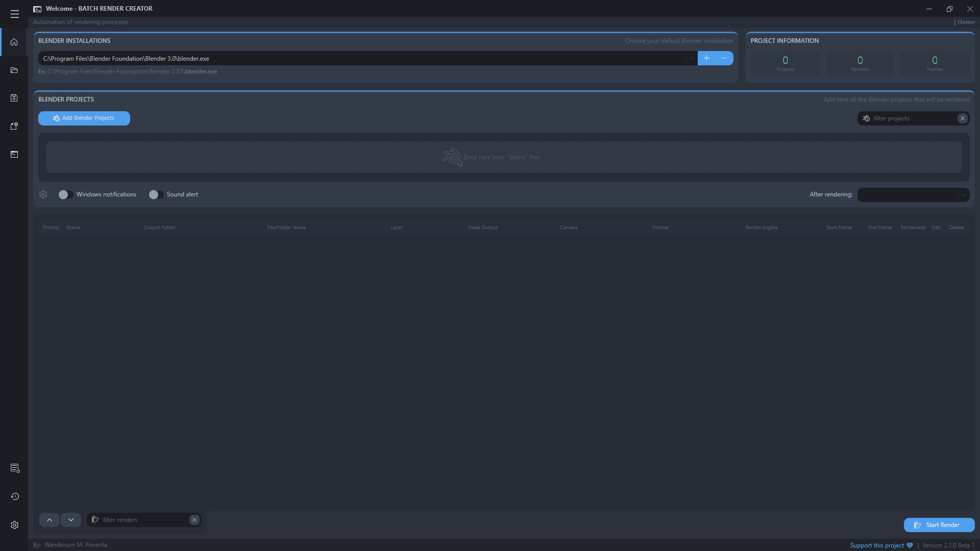Open the Settings gear at the sidebar bottom
Viewport: 980px width, 551px height.
click(x=15, y=525)
